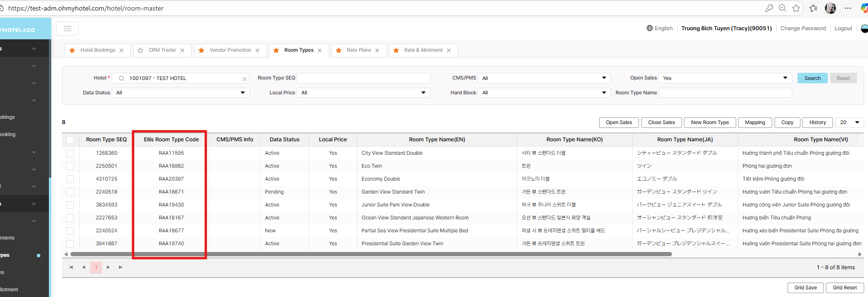Open page size dropdown showing 20
This screenshot has height=297, width=868.
849,123
